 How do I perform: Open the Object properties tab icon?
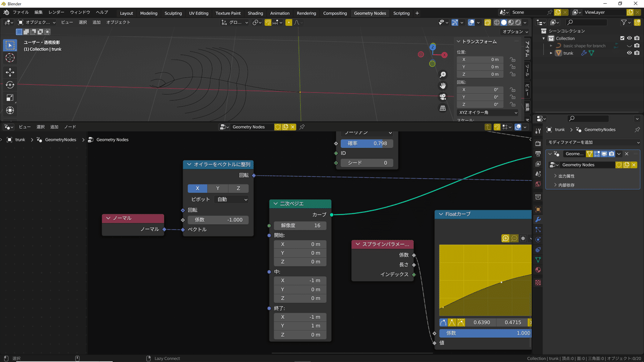(538, 209)
